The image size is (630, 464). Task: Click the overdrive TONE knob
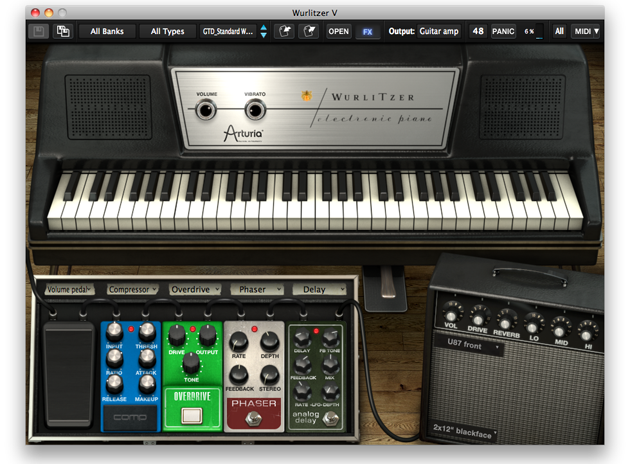(x=191, y=362)
